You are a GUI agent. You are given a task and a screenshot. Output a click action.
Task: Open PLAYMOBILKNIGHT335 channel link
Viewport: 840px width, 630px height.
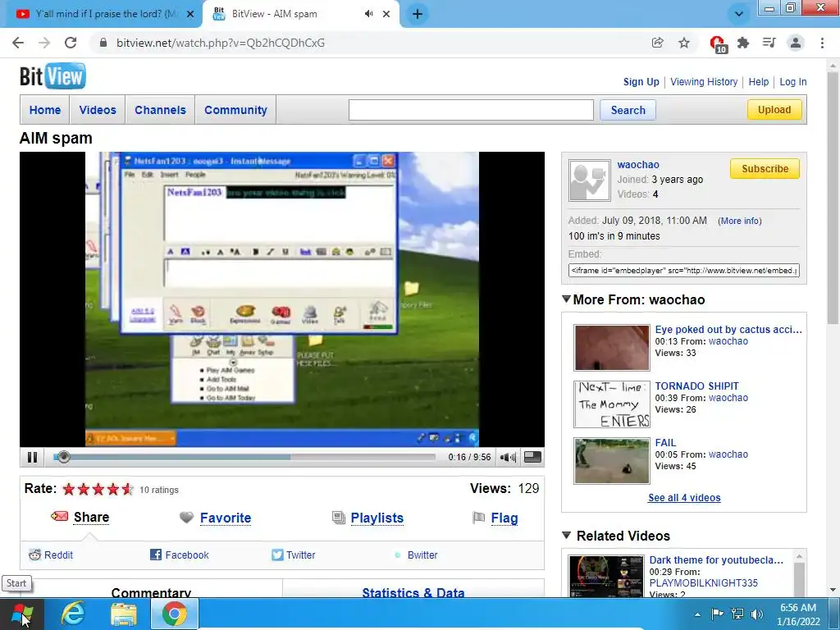[x=703, y=583]
